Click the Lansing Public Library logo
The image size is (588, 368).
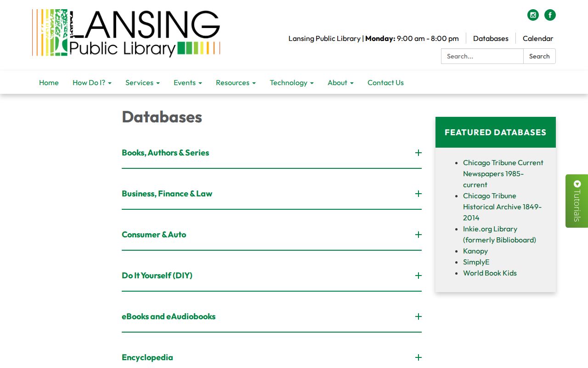(x=126, y=33)
